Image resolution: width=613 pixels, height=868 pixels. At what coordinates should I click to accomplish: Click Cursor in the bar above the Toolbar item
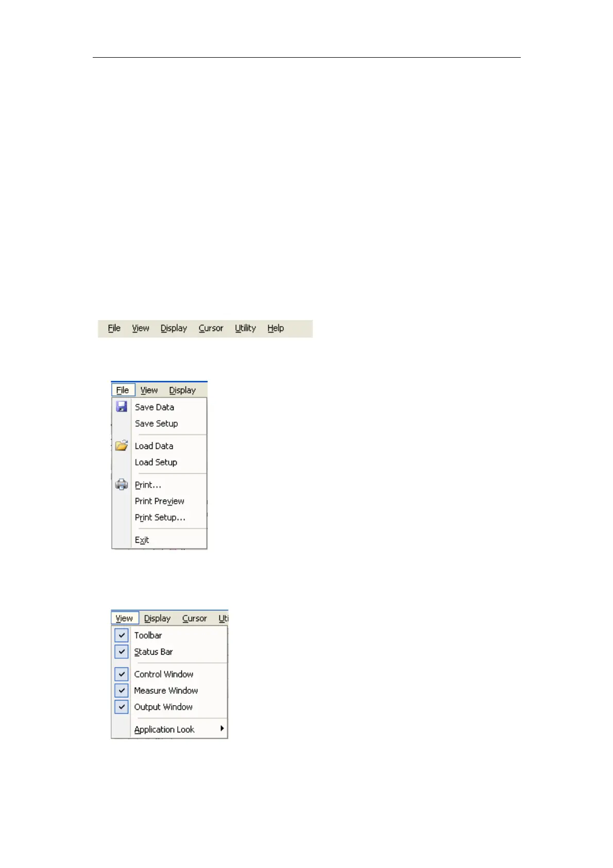point(194,618)
